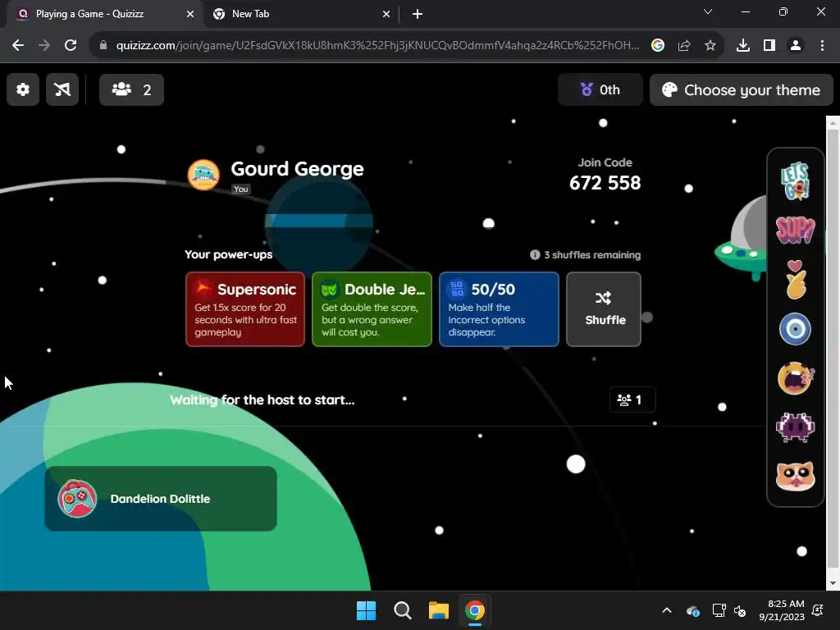840x630 pixels.
Task: Send the Let's Go sticker reaction
Action: click(x=795, y=181)
